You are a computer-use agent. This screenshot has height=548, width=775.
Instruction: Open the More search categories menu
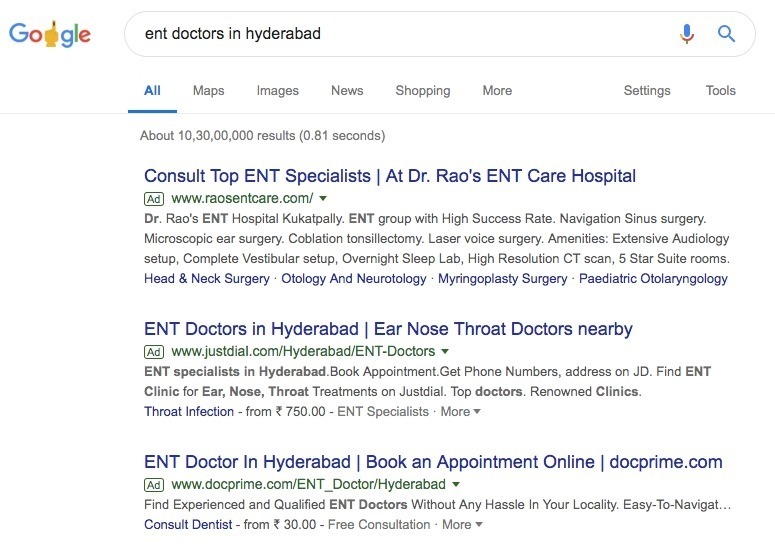tap(497, 91)
